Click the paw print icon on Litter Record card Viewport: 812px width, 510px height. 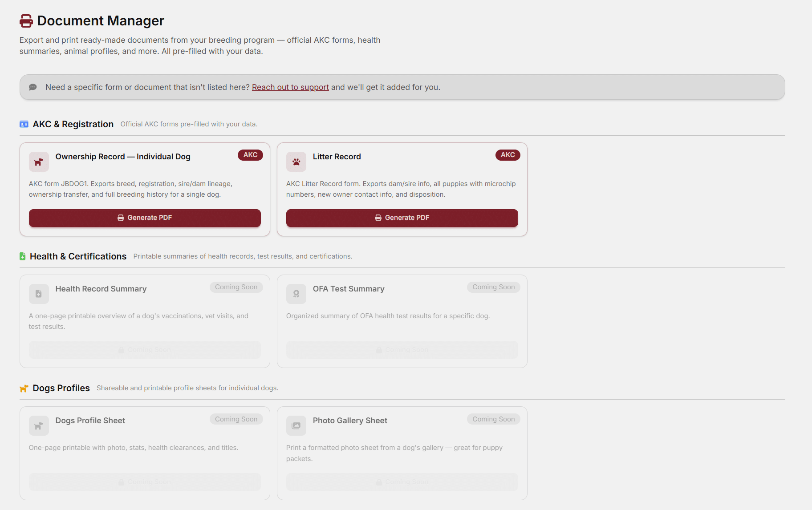pyautogui.click(x=296, y=162)
